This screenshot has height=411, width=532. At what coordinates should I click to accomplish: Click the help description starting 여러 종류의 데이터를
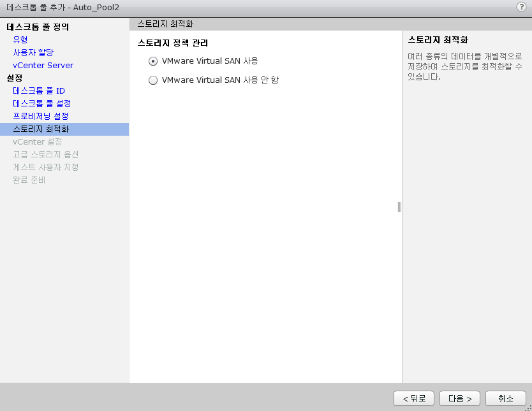465,66
